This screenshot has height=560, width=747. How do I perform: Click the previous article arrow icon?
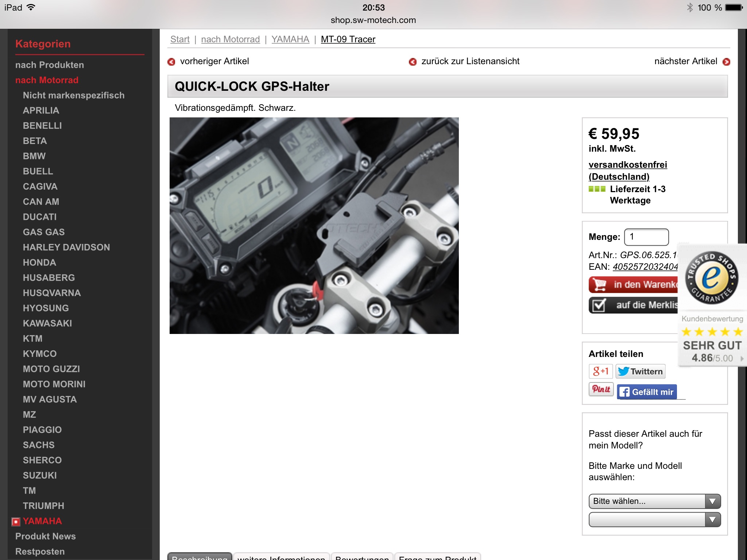pyautogui.click(x=171, y=62)
